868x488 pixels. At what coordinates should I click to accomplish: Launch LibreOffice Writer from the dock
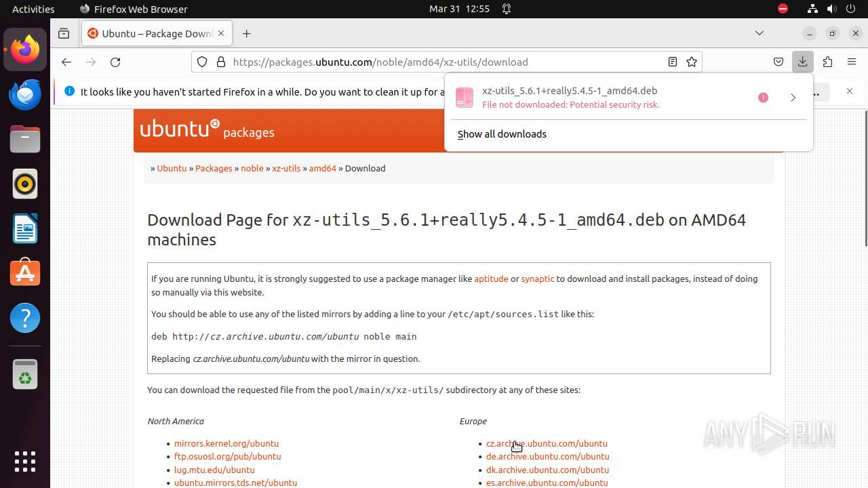tap(25, 228)
